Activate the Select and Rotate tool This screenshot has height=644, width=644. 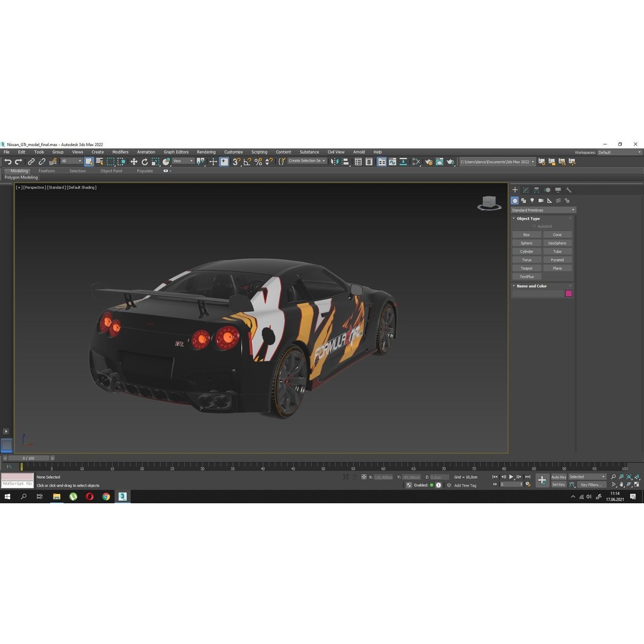click(x=144, y=162)
